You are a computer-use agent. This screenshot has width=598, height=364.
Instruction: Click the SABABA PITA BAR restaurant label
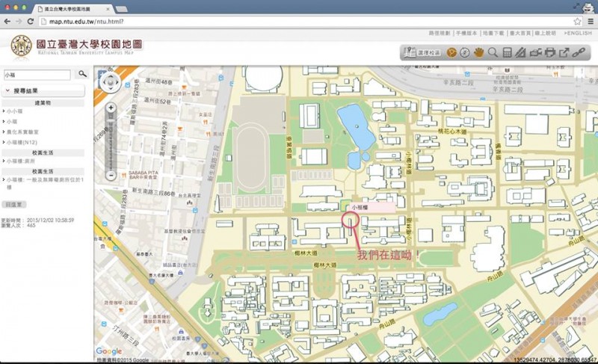[x=143, y=175]
